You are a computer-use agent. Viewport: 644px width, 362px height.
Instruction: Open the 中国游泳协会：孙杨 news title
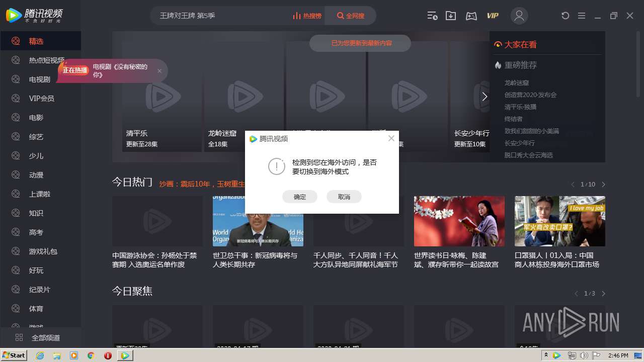(x=155, y=260)
